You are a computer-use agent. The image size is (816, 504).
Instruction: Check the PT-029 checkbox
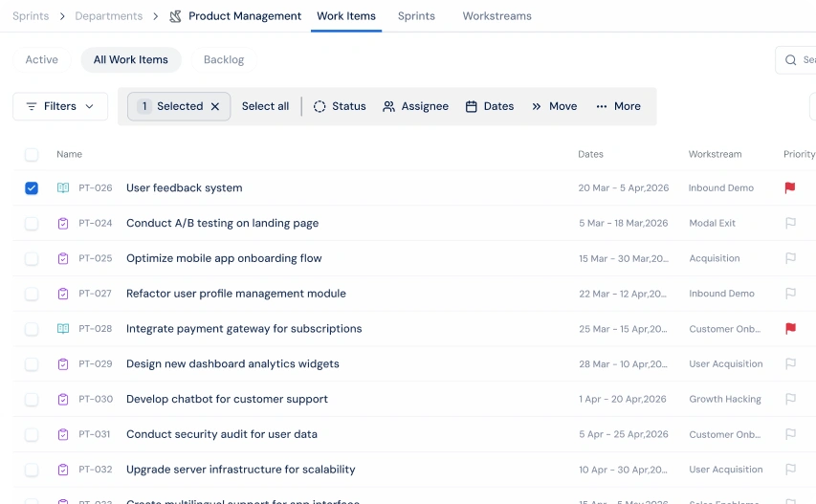tap(32, 364)
